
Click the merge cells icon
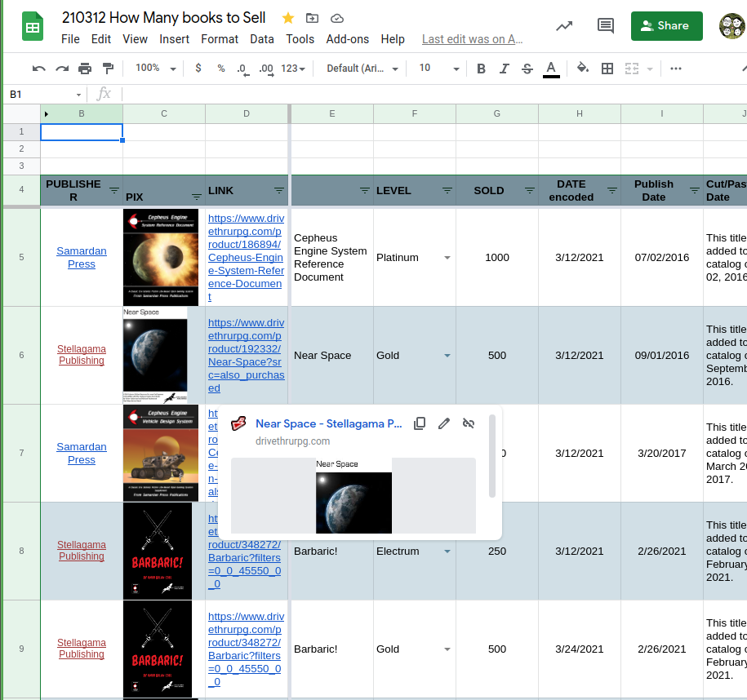632,69
